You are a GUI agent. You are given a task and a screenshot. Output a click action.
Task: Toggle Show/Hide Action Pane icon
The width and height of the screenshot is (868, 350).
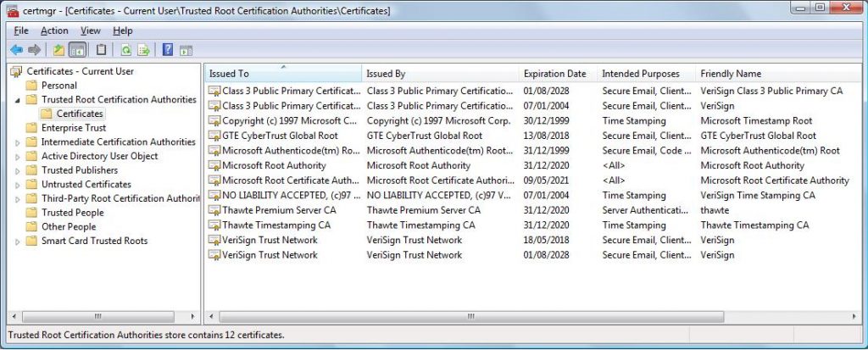point(186,50)
